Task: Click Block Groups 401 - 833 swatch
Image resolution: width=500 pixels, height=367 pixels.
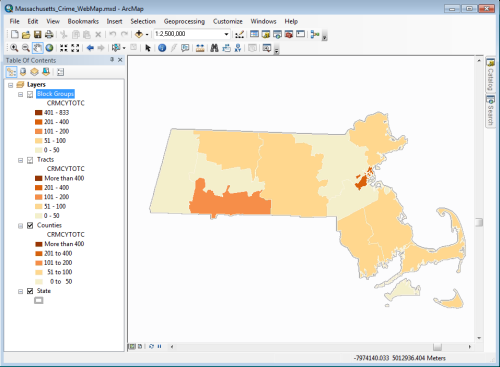Action: (39, 113)
